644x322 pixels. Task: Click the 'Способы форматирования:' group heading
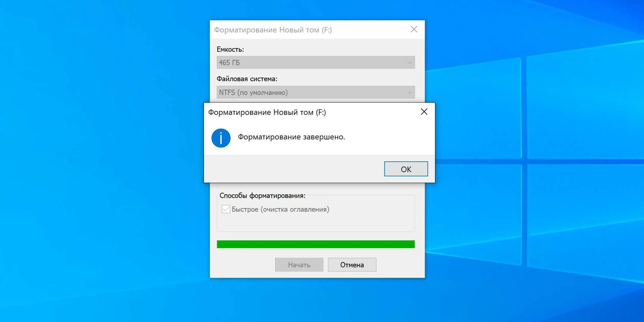[x=262, y=196]
